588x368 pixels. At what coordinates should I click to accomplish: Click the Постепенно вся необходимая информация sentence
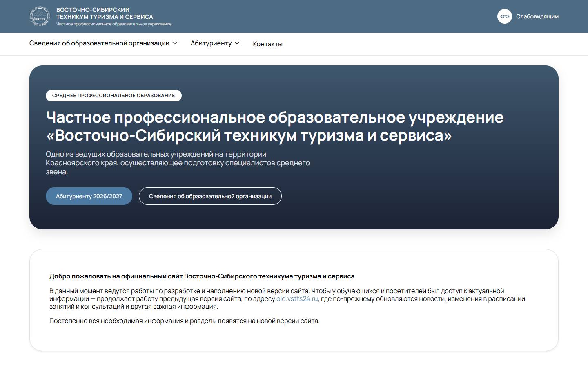[185, 321]
